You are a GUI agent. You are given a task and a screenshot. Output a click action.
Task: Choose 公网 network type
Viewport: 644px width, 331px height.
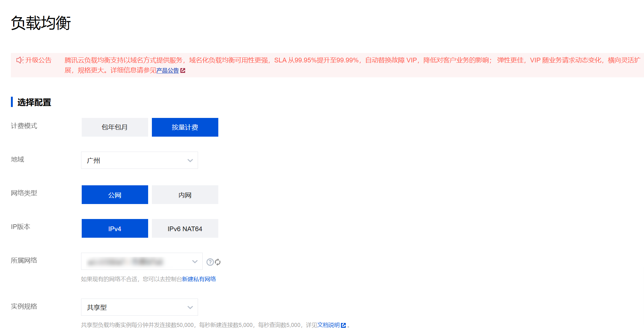pyautogui.click(x=115, y=195)
